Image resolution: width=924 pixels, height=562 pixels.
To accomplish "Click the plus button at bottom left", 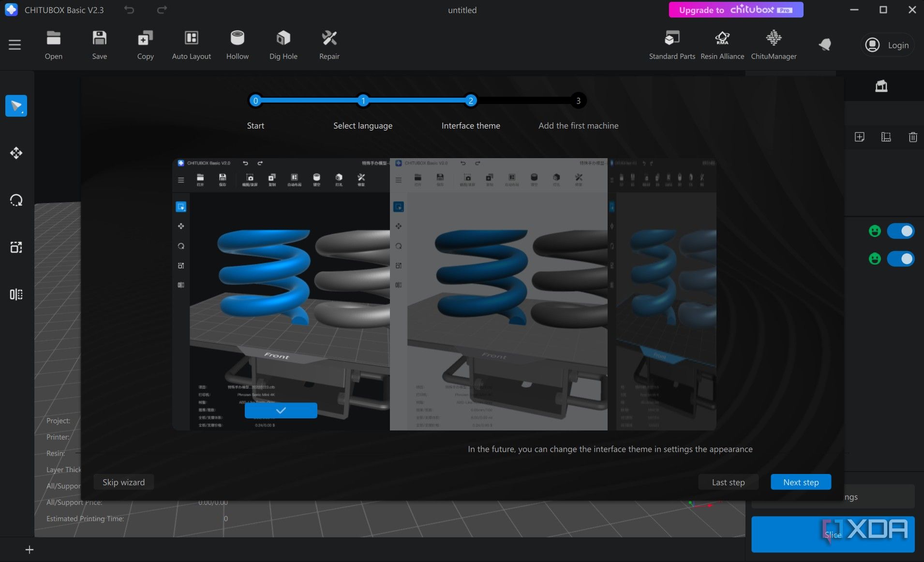I will pos(30,549).
